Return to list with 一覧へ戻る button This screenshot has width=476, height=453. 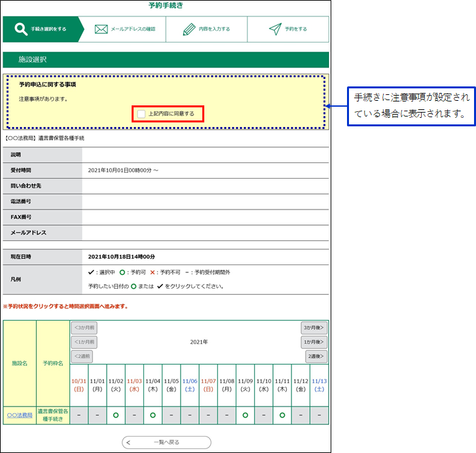(x=166, y=443)
